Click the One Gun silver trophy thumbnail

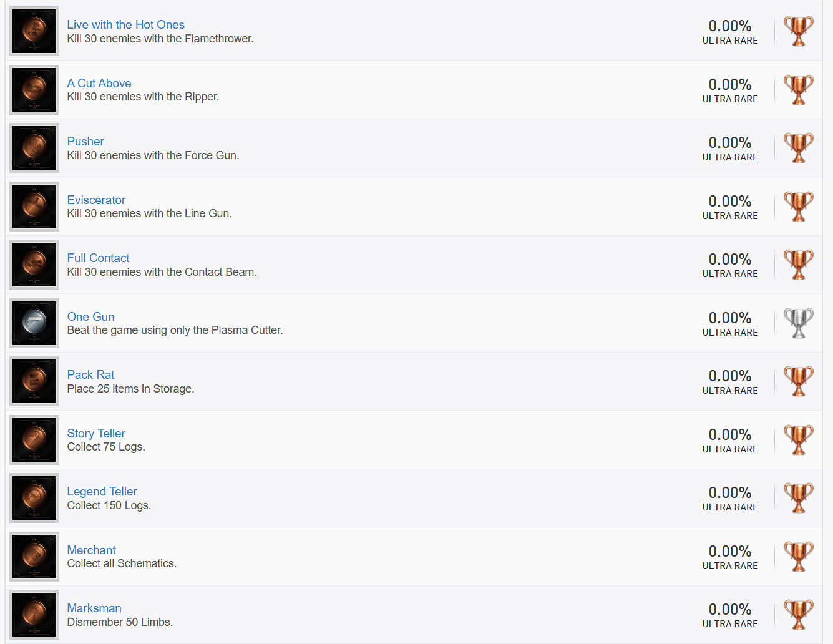[34, 323]
